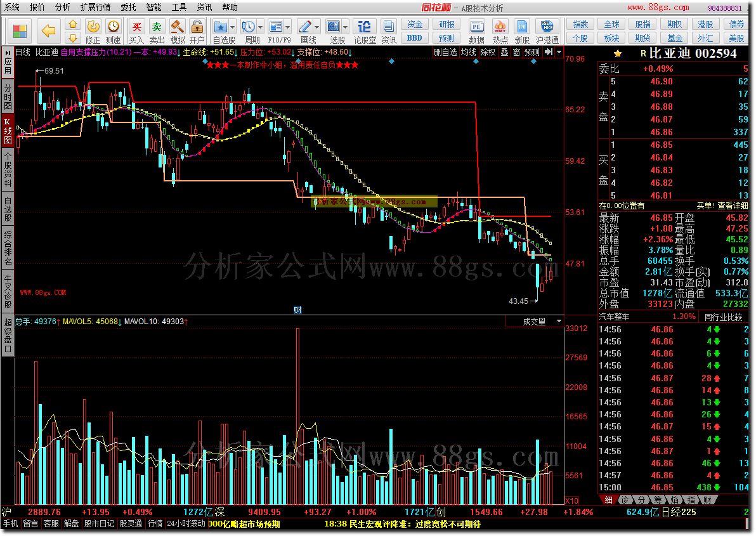
Task: Click the 指数 market button
Action: [x=580, y=24]
